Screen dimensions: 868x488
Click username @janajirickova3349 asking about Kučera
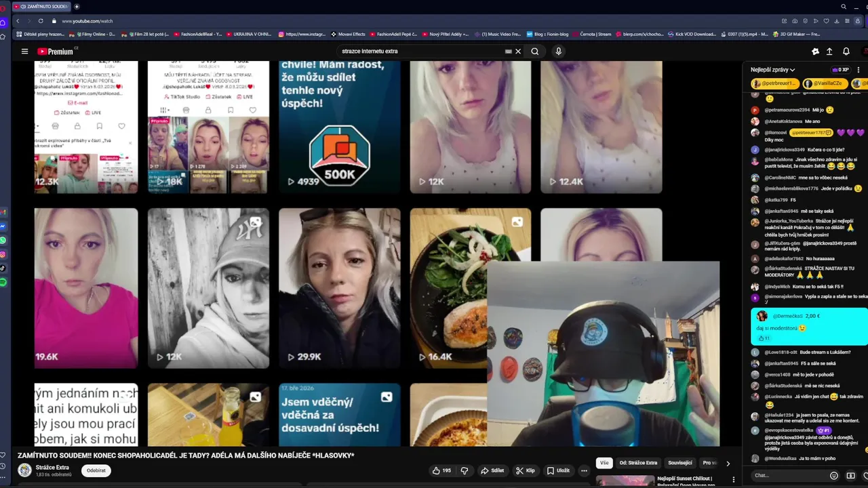coord(785,150)
